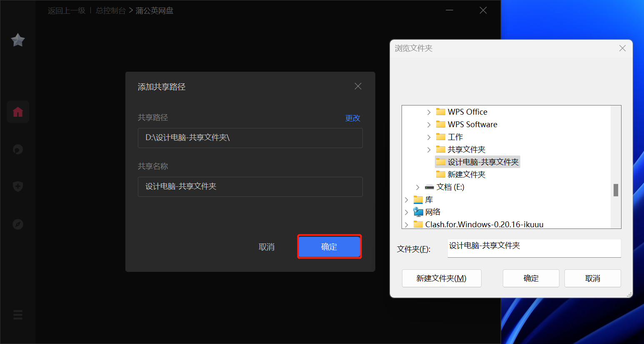This screenshot has height=344, width=644.
Task: Open the hamburger menu at sidebar bottom
Action: [x=18, y=315]
